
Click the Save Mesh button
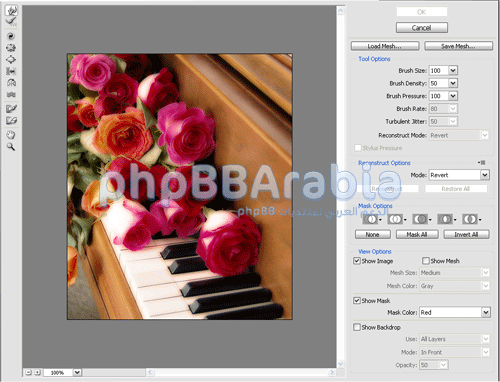click(458, 46)
